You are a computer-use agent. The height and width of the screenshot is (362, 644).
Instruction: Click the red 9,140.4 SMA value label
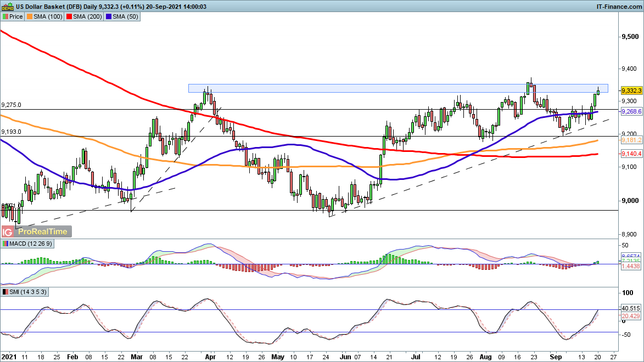click(x=631, y=154)
